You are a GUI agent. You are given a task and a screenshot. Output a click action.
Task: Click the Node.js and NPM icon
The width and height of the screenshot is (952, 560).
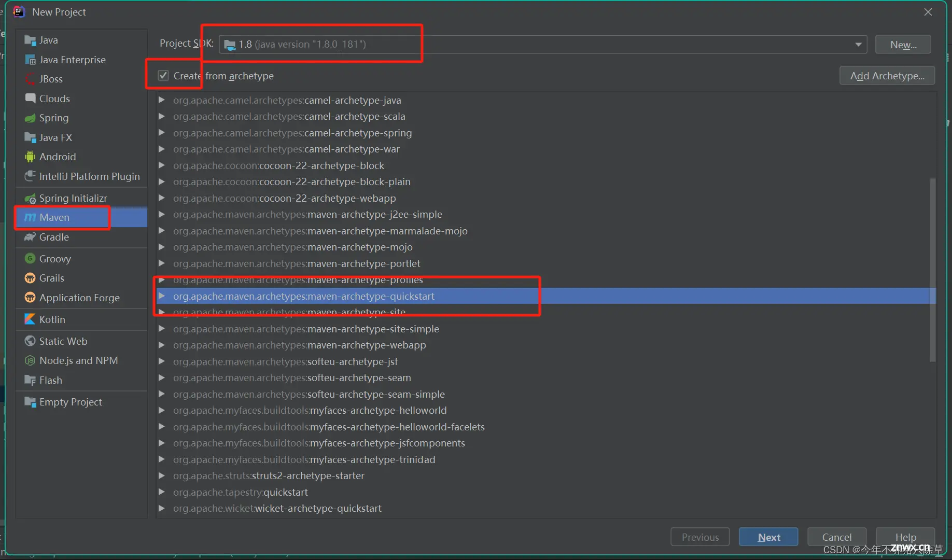(x=30, y=360)
